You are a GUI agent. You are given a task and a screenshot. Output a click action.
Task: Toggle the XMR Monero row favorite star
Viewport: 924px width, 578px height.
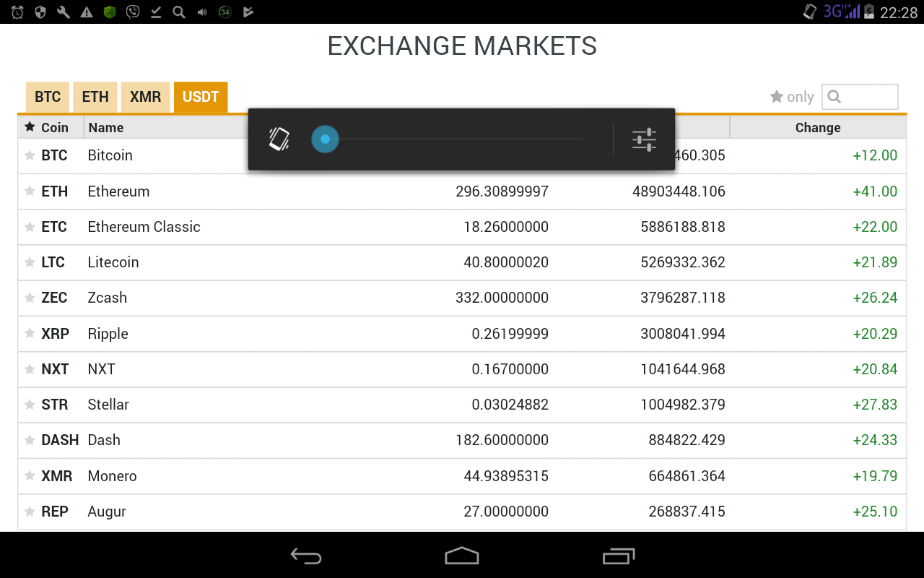30,476
